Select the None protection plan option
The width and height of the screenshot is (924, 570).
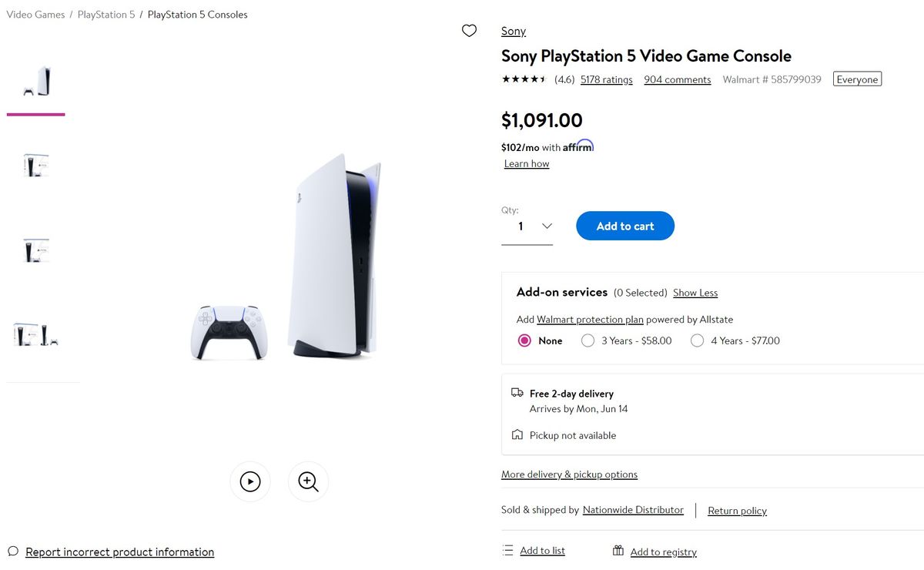524,340
